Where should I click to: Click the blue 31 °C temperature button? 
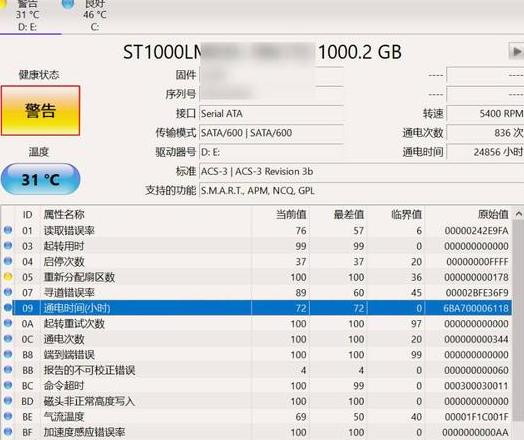pyautogui.click(x=40, y=179)
